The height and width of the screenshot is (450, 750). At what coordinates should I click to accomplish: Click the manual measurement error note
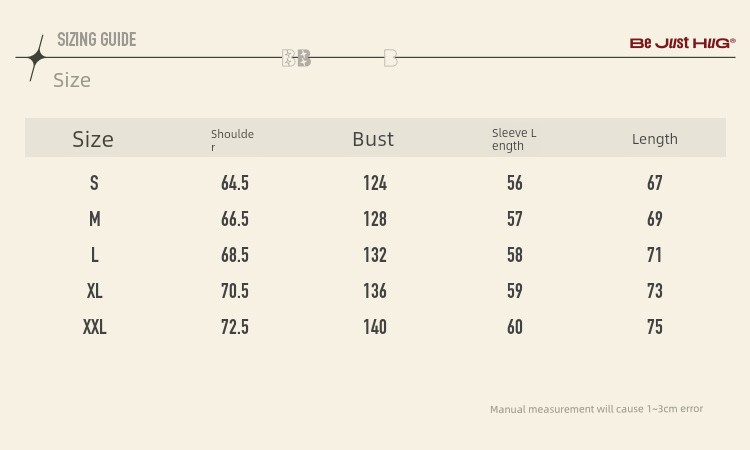point(596,409)
